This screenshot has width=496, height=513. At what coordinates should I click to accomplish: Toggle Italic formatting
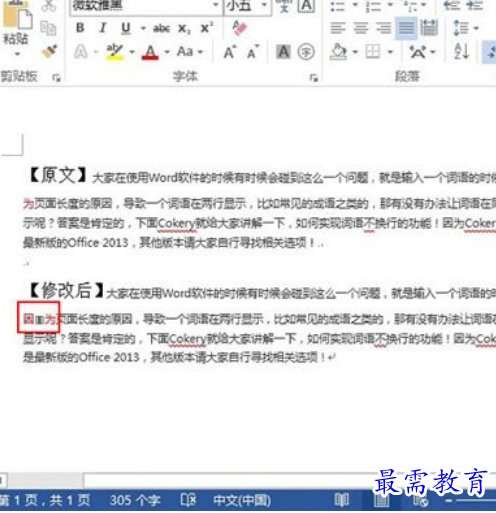[x=103, y=28]
